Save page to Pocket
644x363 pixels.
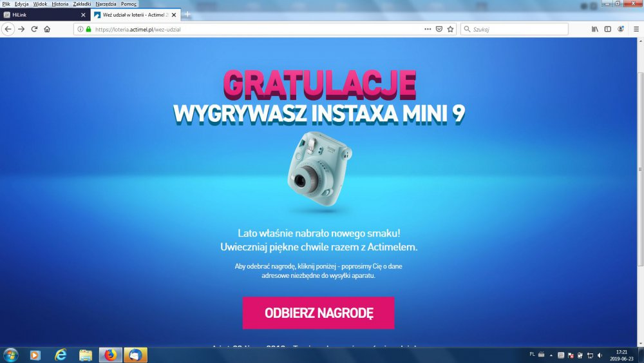tap(439, 29)
